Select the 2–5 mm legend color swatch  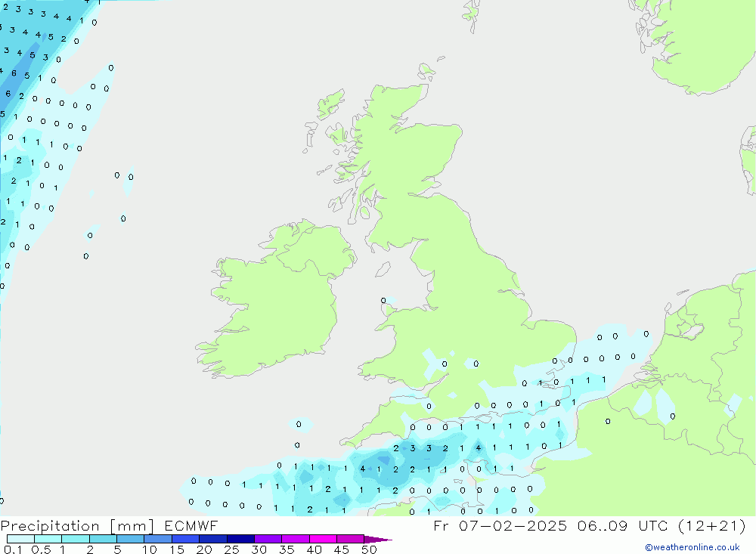(103, 539)
